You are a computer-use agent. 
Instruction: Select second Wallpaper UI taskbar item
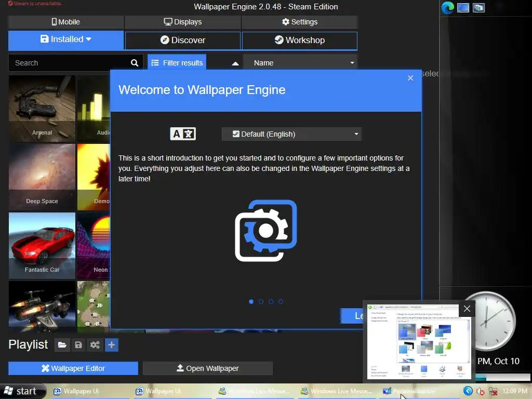[171, 391]
